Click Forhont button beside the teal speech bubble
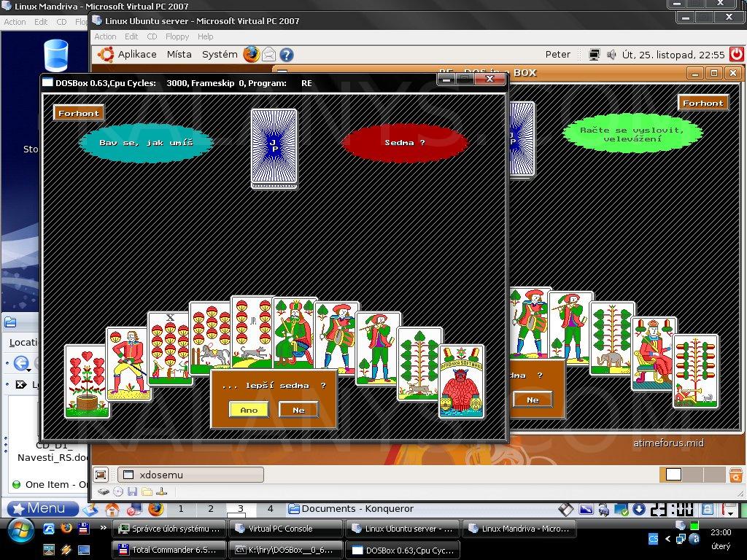The height and width of the screenshot is (560, 747). [78, 113]
